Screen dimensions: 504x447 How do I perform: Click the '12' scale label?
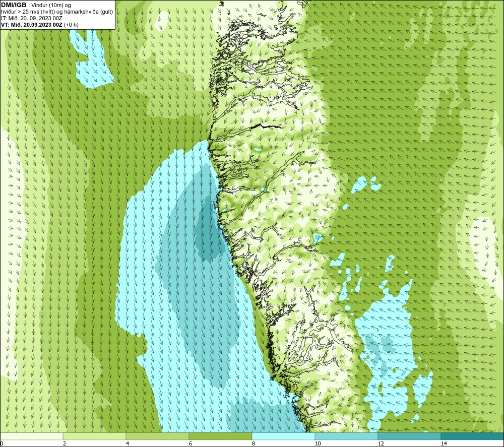381,443
